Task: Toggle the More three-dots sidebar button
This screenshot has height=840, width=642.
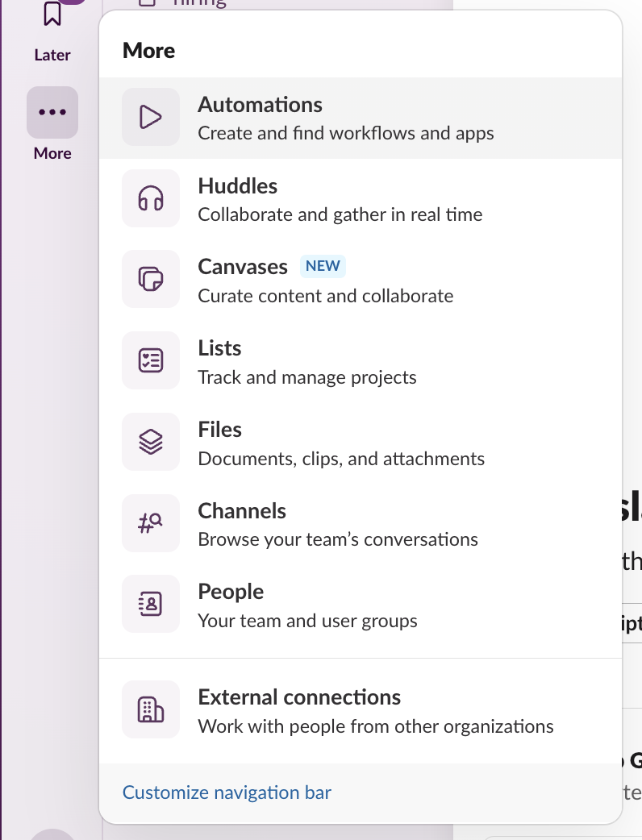Action: tap(52, 113)
